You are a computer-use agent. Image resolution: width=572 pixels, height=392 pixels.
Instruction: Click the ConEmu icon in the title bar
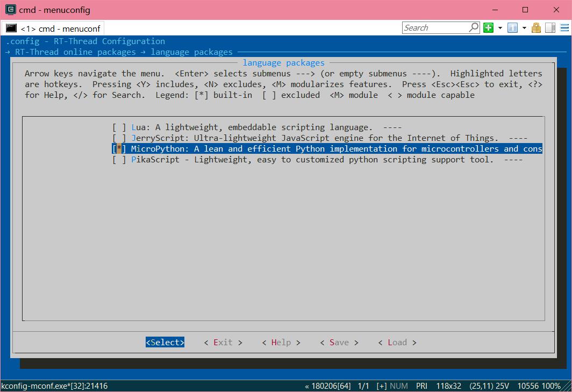point(10,10)
